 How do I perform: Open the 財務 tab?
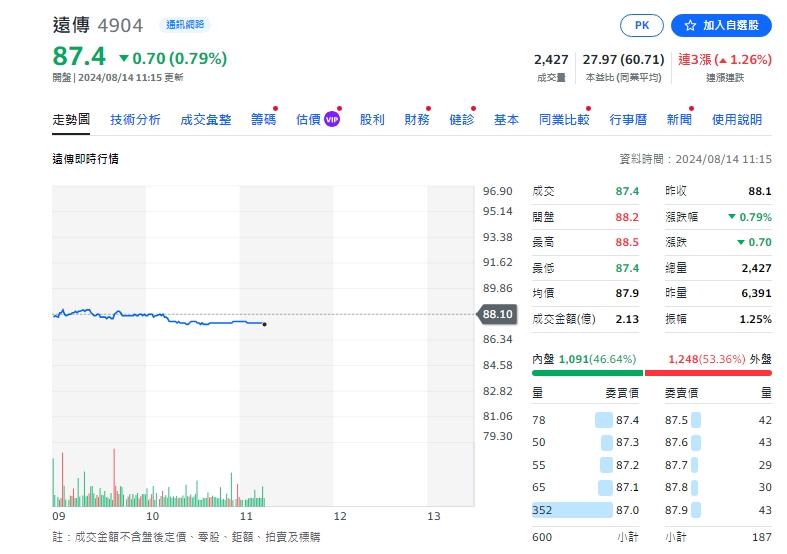click(417, 119)
